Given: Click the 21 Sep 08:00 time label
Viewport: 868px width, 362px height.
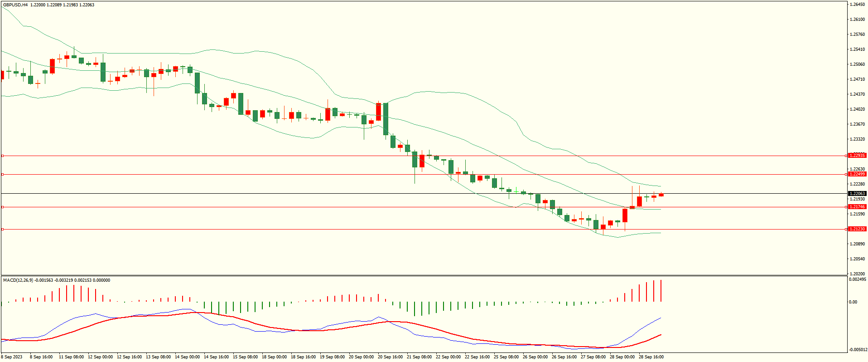Looking at the screenshot, I should pos(419,357).
